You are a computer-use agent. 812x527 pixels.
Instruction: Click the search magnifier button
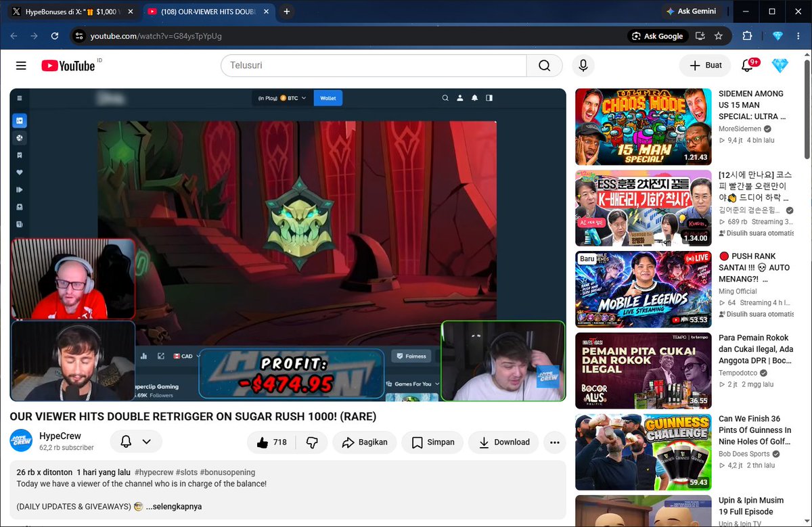pos(544,66)
